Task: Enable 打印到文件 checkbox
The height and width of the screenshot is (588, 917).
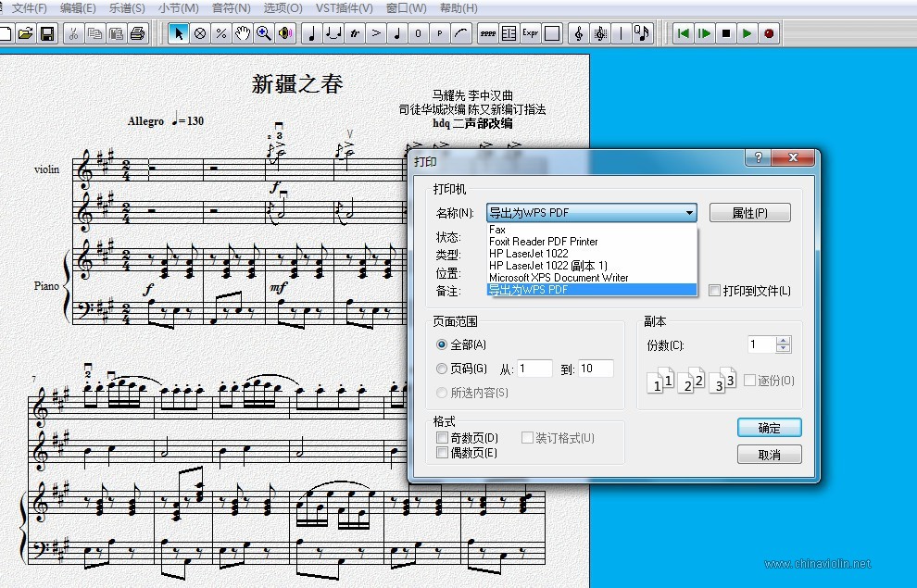Action: tap(714, 291)
